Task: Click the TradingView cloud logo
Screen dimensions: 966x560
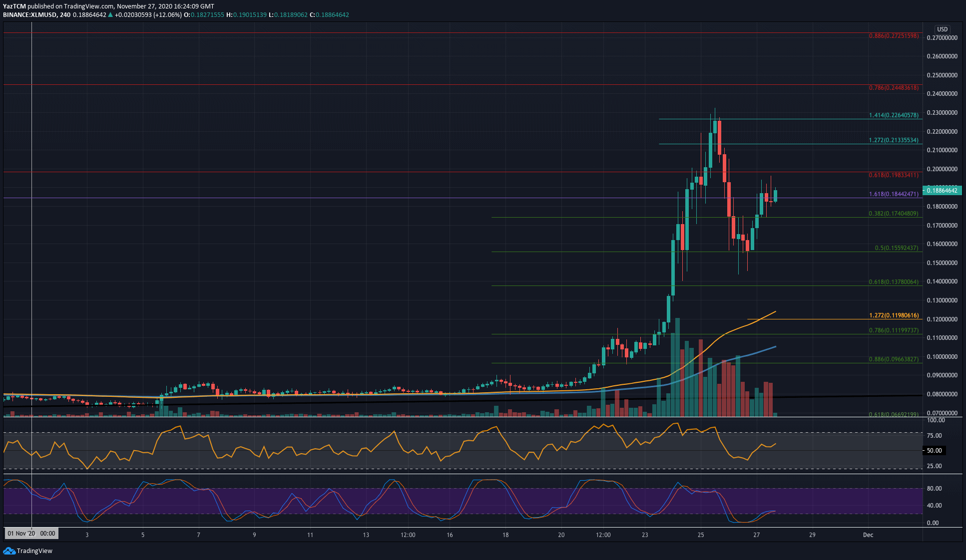Action: click(8, 551)
